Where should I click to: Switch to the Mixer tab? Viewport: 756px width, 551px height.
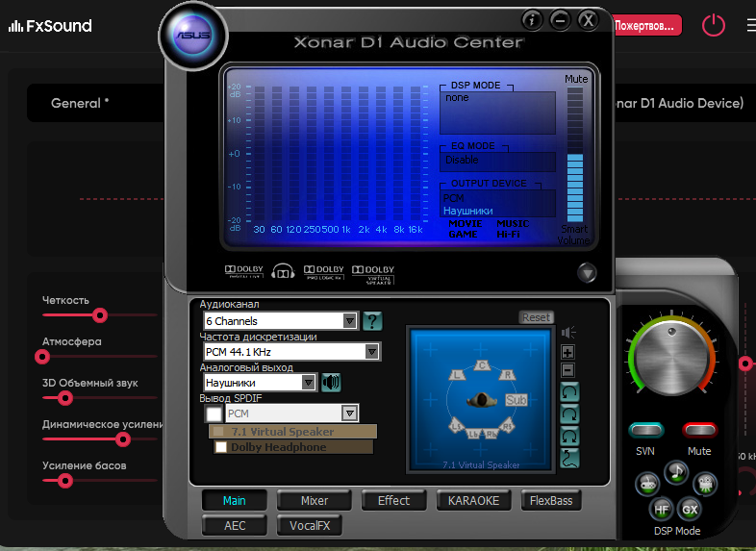coord(314,500)
